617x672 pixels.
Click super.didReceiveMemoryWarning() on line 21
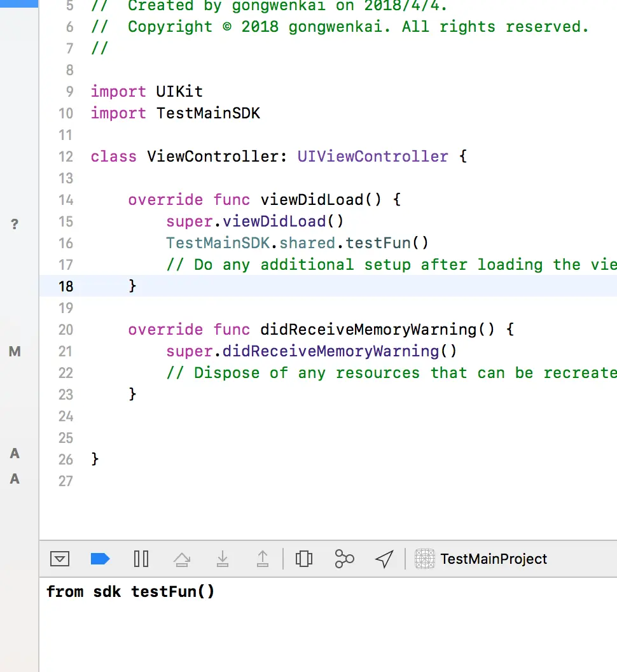pyautogui.click(x=312, y=351)
